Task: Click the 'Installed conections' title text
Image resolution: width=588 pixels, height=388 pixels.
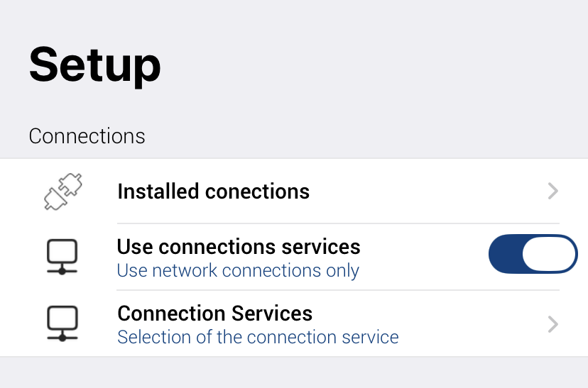Action: tap(213, 192)
